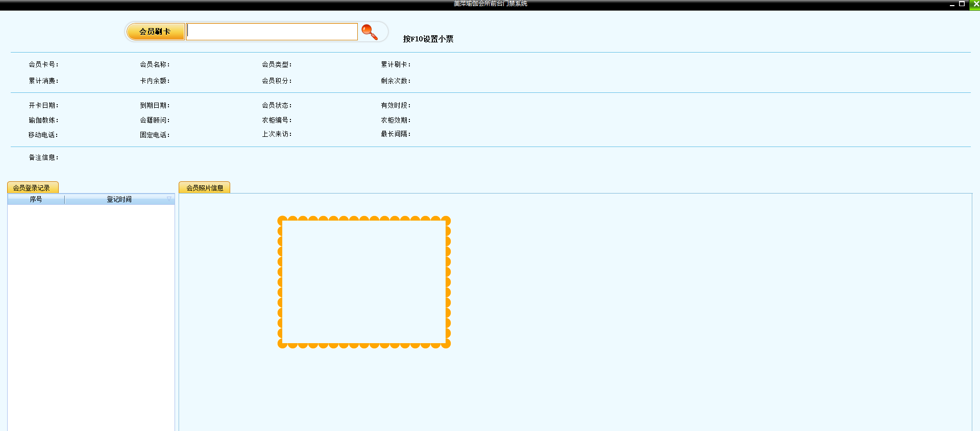Image resolution: width=980 pixels, height=431 pixels.
Task: Click the 累计刷卡 label
Action: coord(396,64)
